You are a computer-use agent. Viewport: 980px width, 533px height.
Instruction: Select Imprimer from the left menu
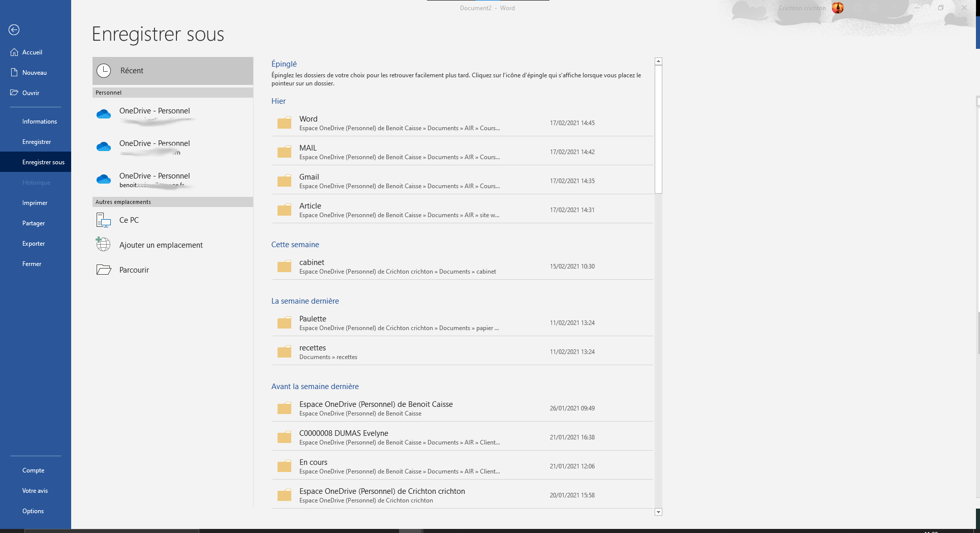click(35, 202)
